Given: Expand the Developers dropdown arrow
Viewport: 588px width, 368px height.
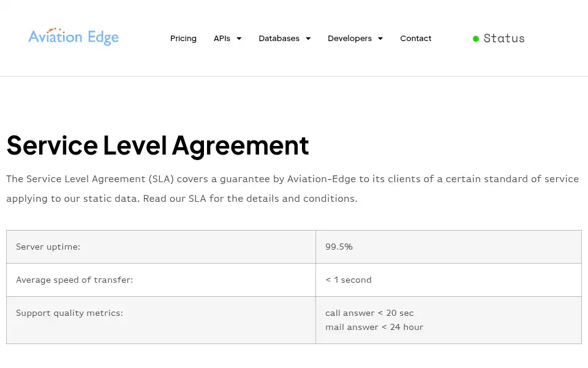Looking at the screenshot, I should 380,39.
